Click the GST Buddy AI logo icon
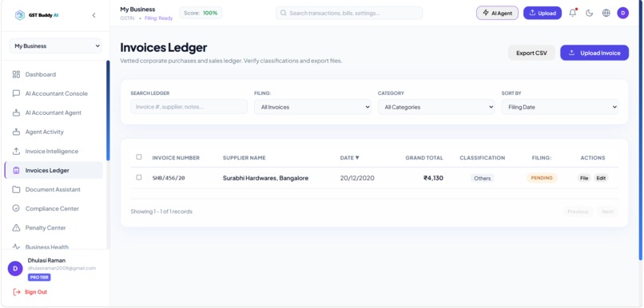The height and width of the screenshot is (308, 644). point(19,15)
